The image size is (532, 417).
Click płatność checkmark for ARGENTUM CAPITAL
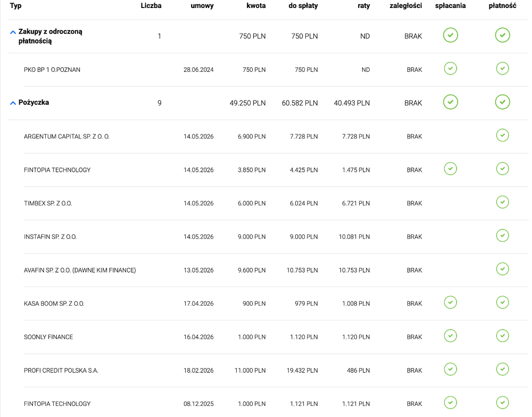pos(502,135)
